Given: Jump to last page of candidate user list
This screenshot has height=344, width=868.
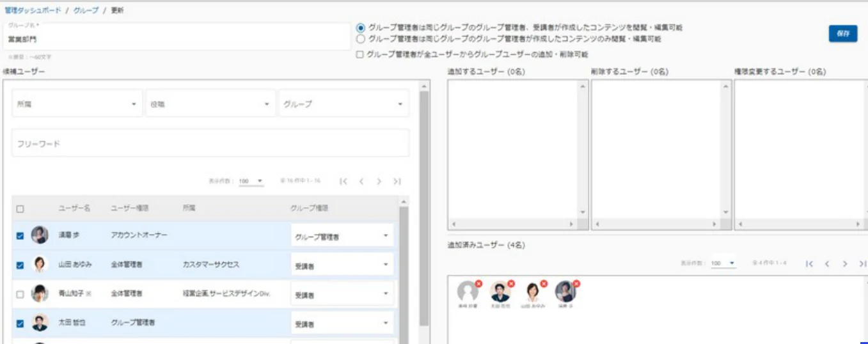Looking at the screenshot, I should (397, 182).
